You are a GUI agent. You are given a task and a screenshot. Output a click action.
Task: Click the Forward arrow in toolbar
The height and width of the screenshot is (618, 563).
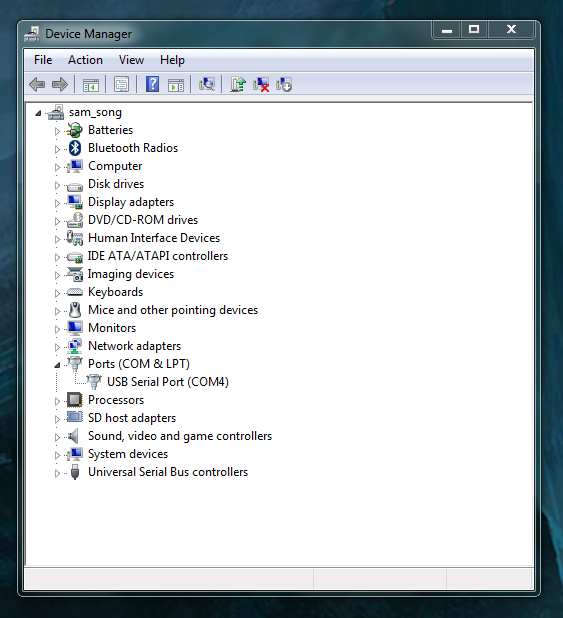pyautogui.click(x=60, y=84)
